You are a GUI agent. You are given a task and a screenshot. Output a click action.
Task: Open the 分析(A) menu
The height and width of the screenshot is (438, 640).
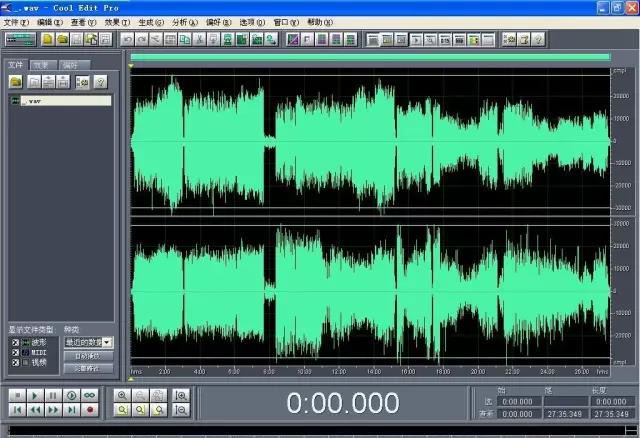(184, 22)
